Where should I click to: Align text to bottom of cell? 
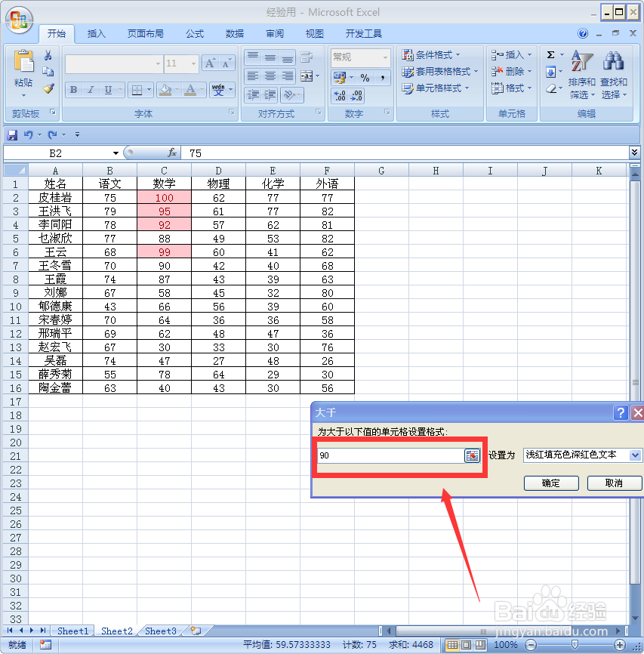pos(287,57)
